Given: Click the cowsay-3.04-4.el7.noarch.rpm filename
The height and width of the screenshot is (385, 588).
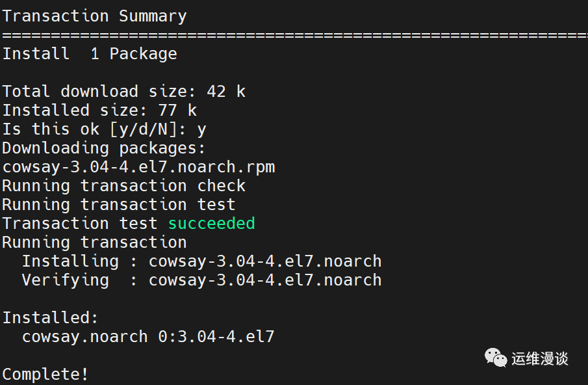Looking at the screenshot, I should [x=138, y=167].
